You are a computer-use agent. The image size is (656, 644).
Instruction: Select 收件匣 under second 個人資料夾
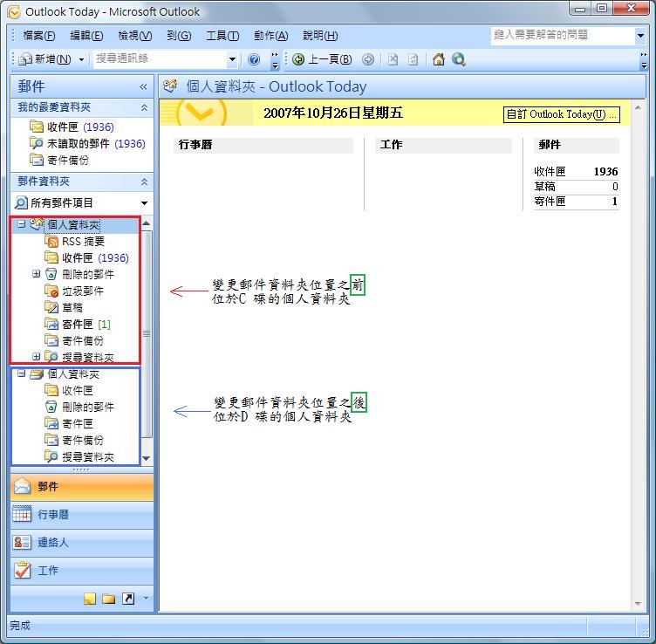click(x=69, y=390)
